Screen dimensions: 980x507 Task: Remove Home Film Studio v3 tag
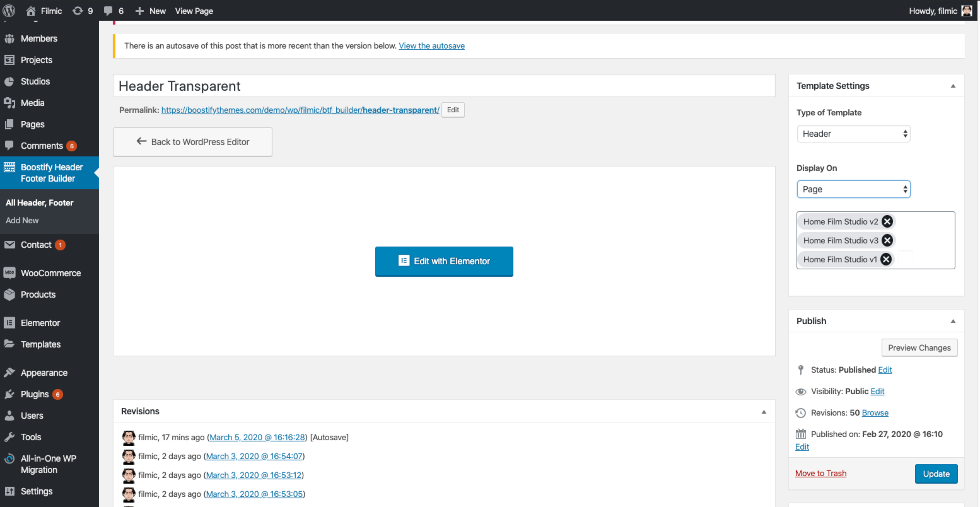[887, 240]
